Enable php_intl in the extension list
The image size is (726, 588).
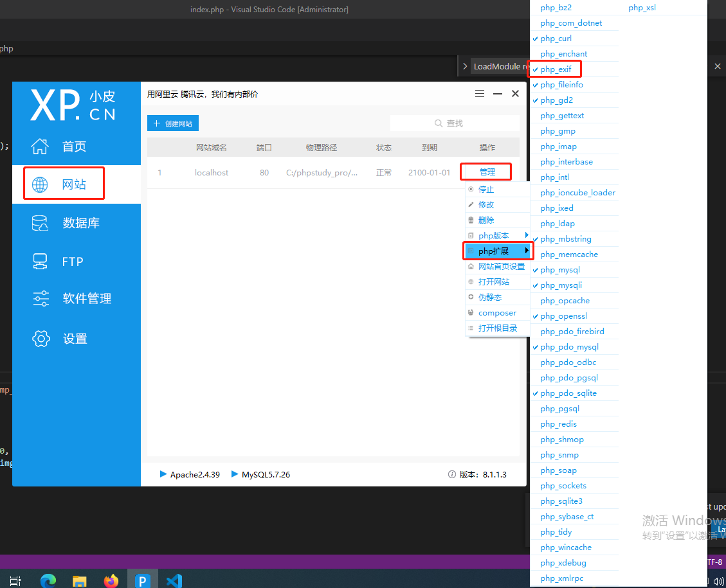[554, 177]
